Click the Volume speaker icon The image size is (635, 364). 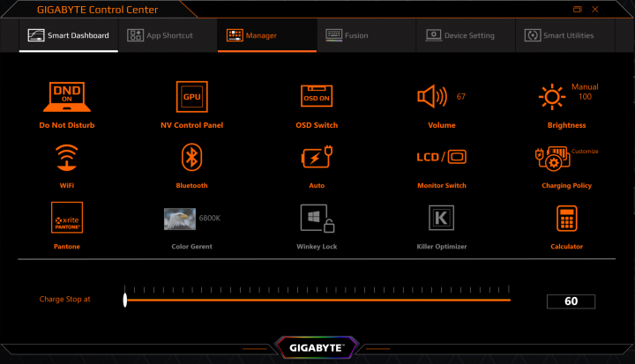pos(432,96)
